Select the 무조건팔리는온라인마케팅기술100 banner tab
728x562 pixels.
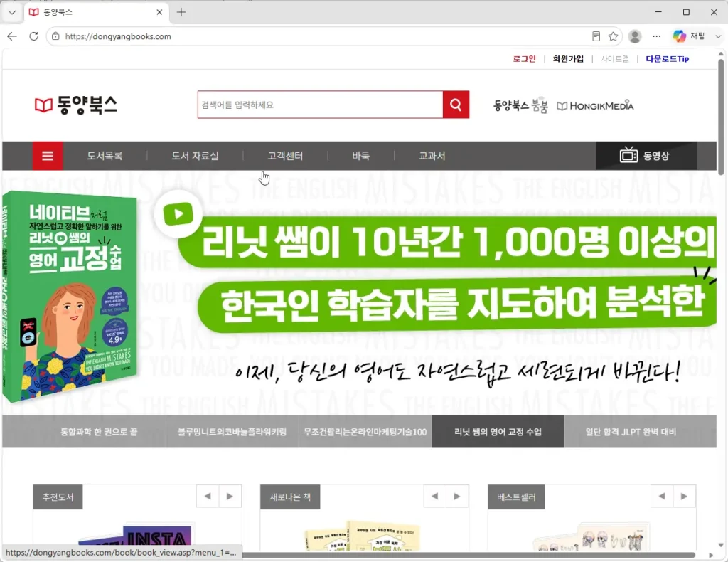click(365, 432)
